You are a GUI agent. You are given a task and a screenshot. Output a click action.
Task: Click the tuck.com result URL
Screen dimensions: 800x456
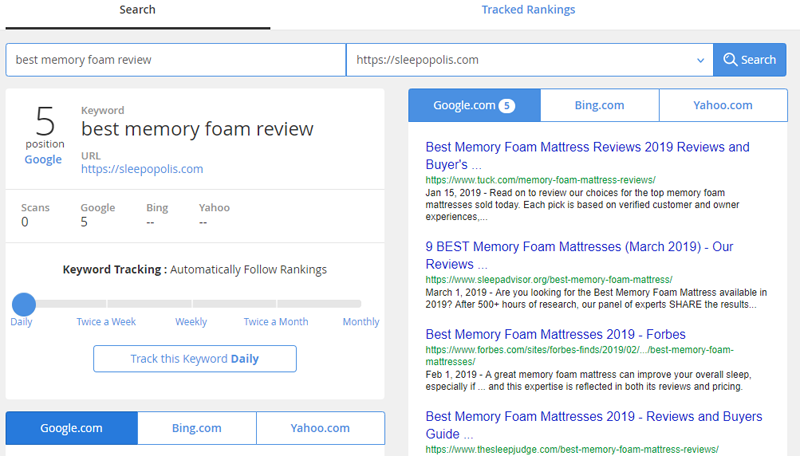tap(540, 180)
